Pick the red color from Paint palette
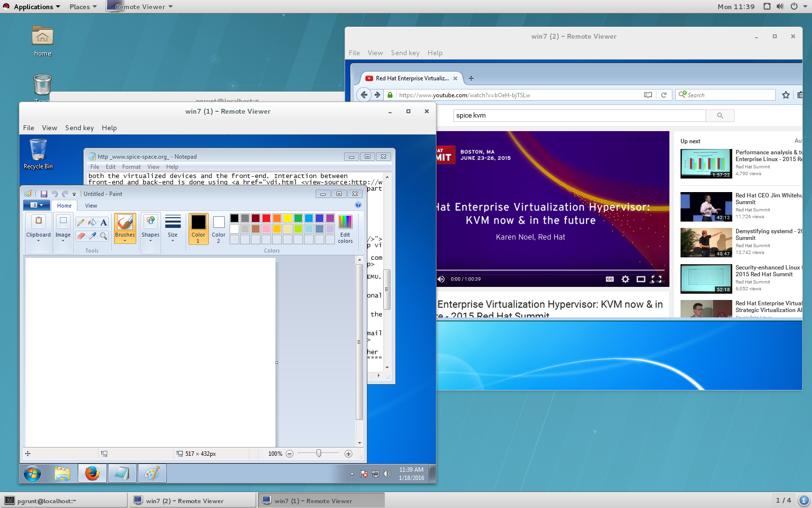 [266, 218]
